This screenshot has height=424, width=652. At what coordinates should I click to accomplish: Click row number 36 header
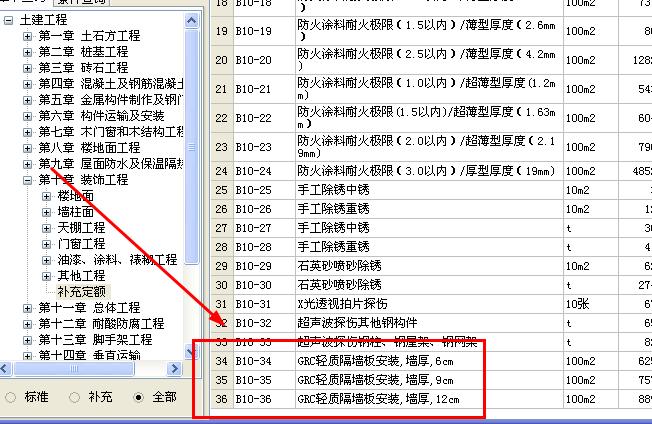click(x=222, y=399)
